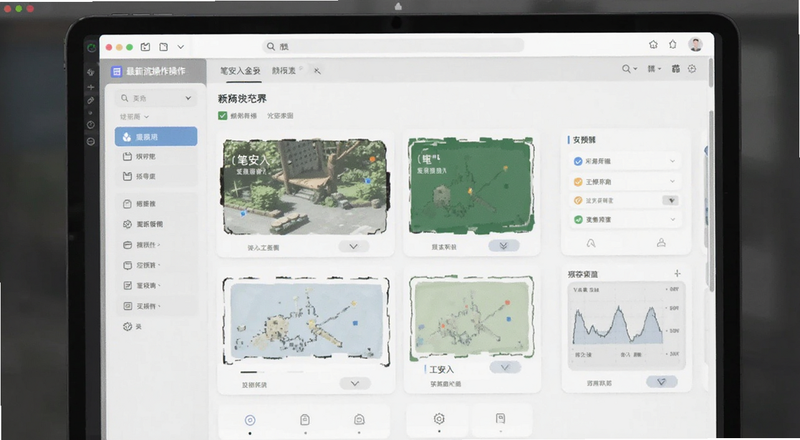800x440 pixels.
Task: Expand the chevron button under garden photo card
Action: pos(354,247)
